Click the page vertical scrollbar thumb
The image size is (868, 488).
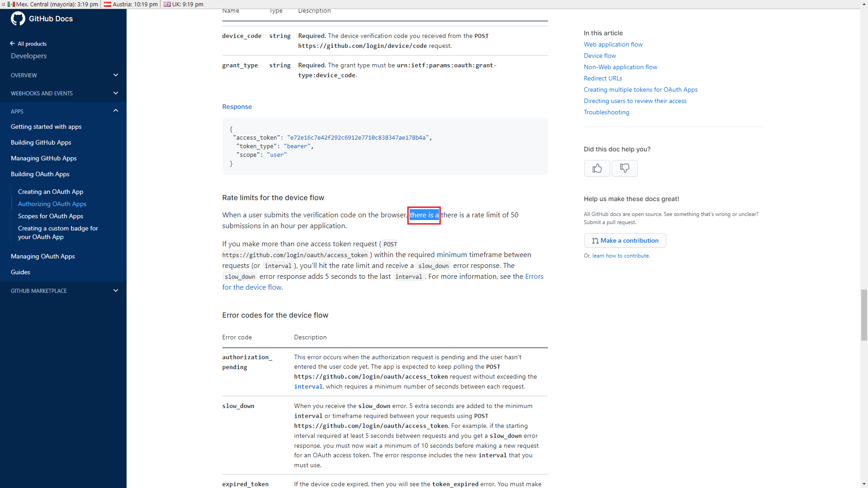click(x=864, y=315)
